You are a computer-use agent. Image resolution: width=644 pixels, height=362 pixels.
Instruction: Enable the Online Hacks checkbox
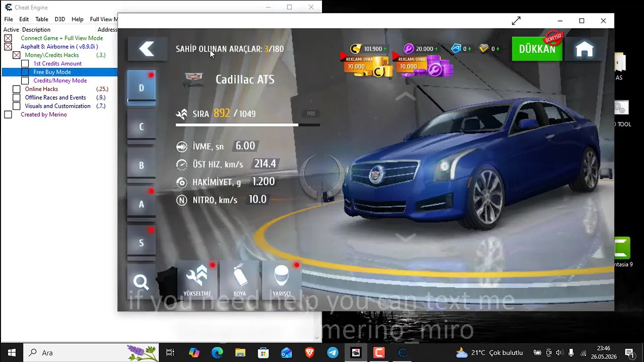pos(17,89)
